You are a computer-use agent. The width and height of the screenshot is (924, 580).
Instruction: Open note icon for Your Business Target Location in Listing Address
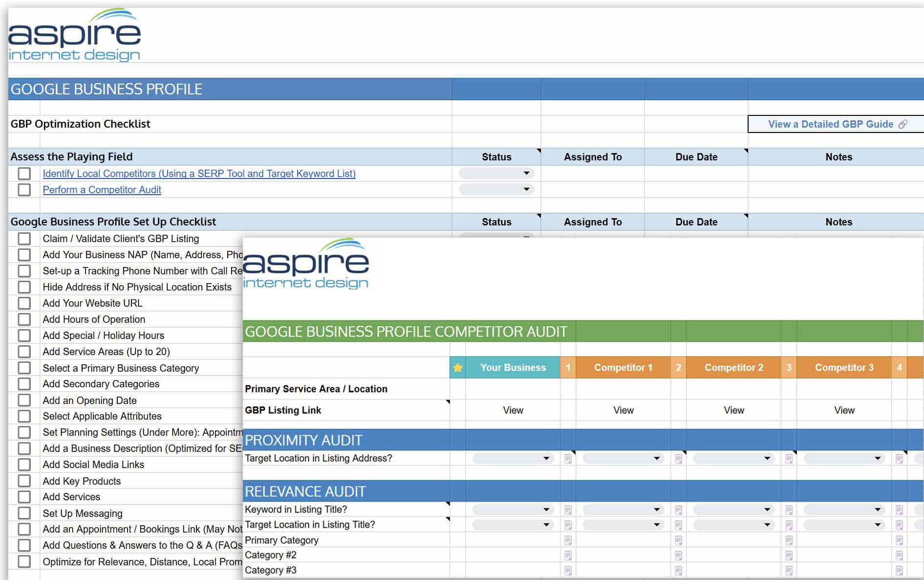[568, 459]
